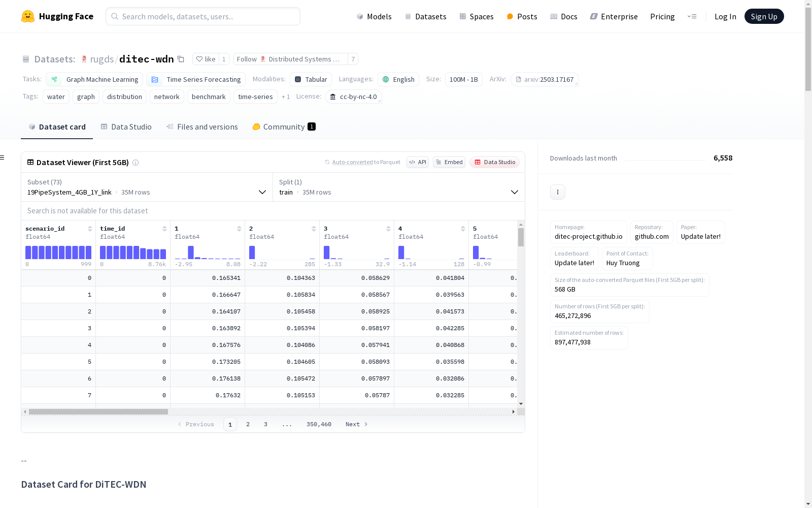Expand the Subset dropdown
This screenshot has width=812, height=508.
(147, 187)
